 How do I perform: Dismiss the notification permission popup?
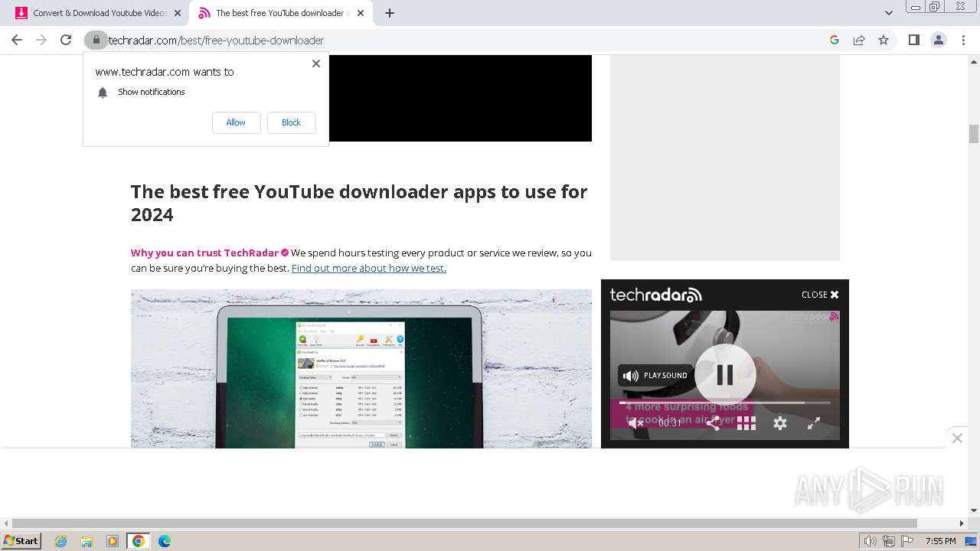coord(316,64)
